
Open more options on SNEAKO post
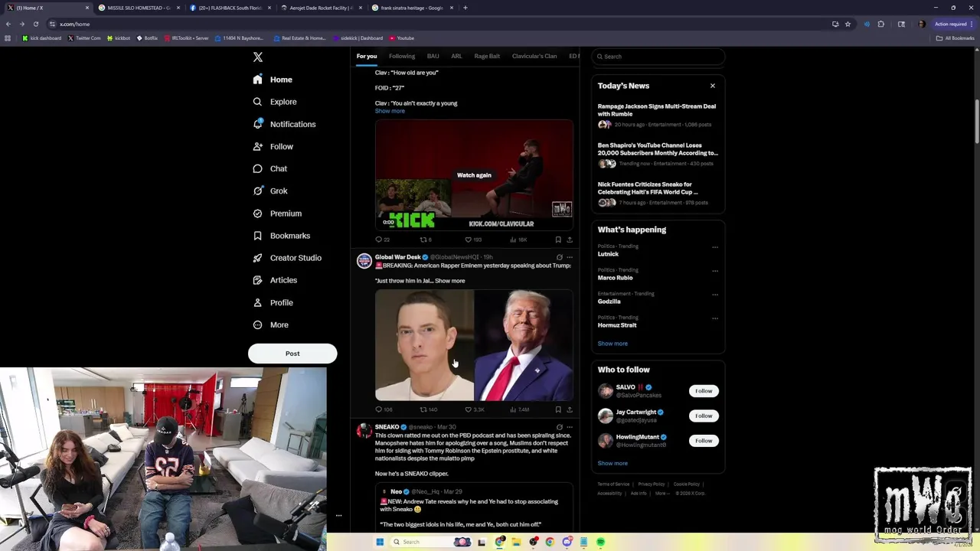pyautogui.click(x=569, y=427)
